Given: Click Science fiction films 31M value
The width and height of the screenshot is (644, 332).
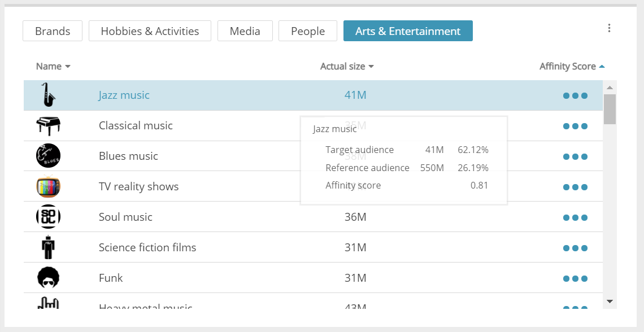Looking at the screenshot, I should [x=355, y=247].
